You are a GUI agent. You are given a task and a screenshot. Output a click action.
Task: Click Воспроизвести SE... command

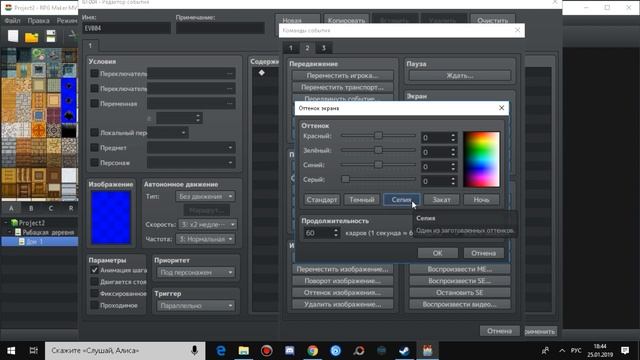(x=460, y=281)
